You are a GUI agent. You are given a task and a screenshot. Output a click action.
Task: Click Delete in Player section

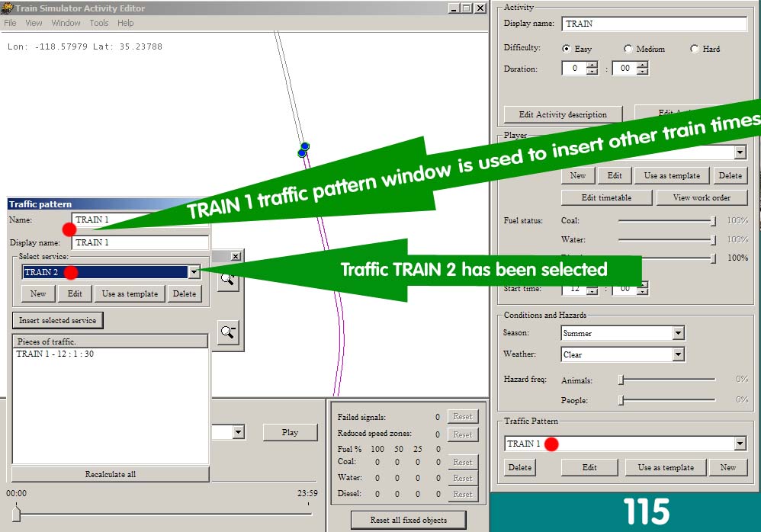pyautogui.click(x=730, y=175)
